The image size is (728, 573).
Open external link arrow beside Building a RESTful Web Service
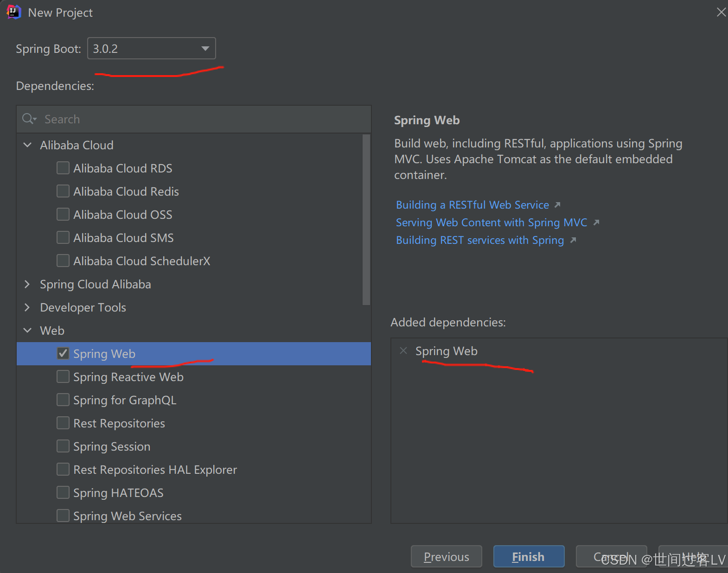pos(557,205)
